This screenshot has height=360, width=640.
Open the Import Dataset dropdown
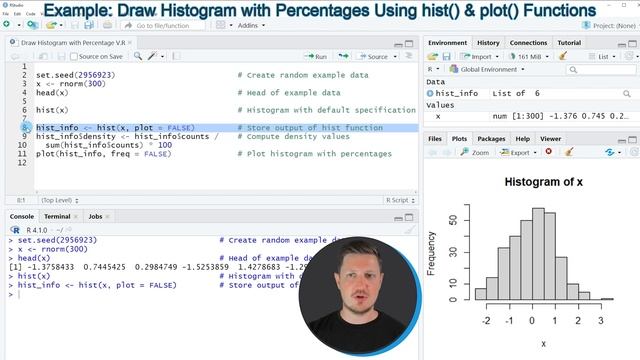coord(480,56)
